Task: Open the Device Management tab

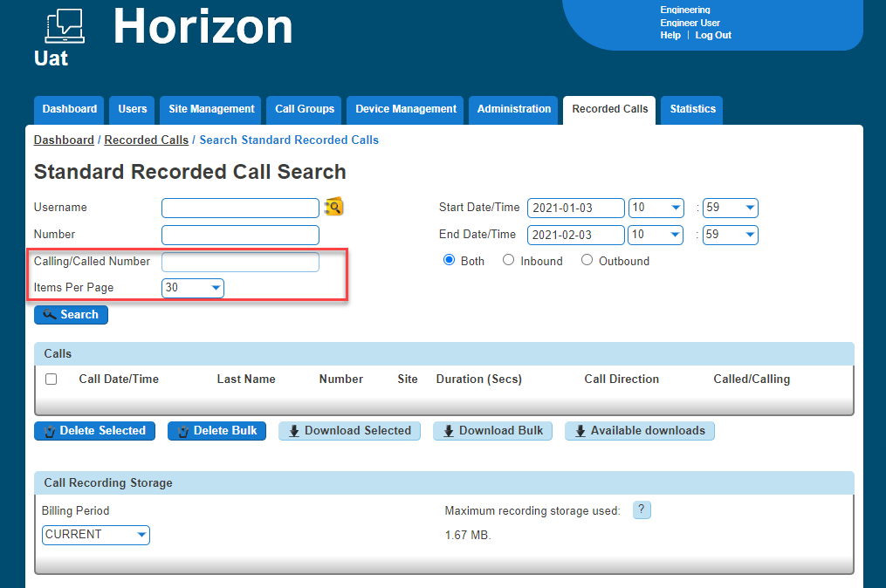Action: point(406,110)
